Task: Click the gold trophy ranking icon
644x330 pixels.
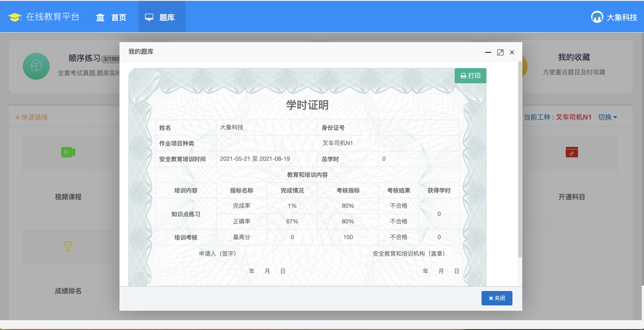Action: [68, 246]
